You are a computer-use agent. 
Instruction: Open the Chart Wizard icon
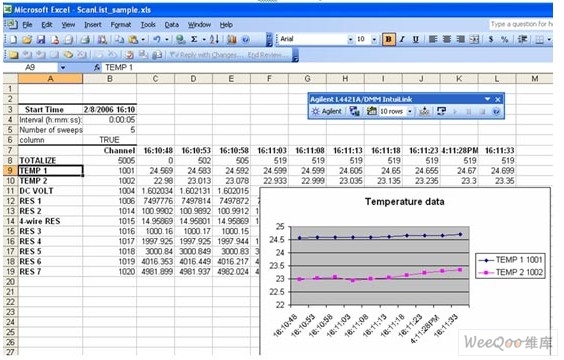pos(232,39)
